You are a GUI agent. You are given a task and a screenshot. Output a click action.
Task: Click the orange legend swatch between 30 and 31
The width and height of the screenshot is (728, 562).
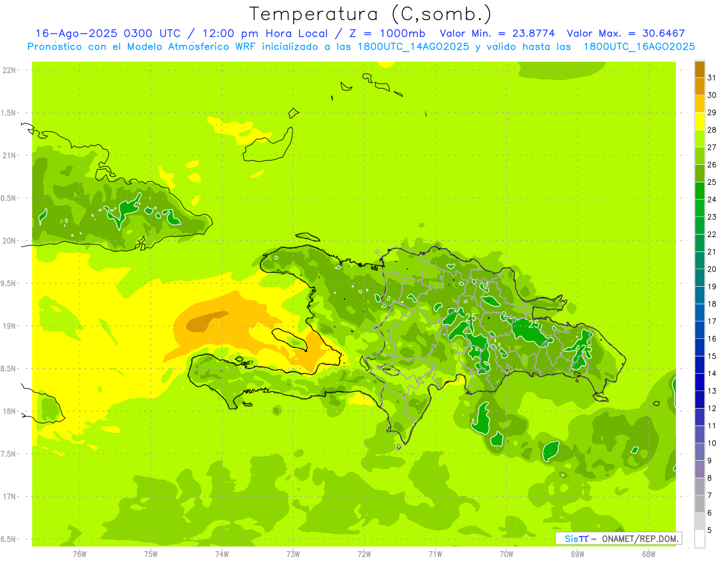[x=699, y=86]
